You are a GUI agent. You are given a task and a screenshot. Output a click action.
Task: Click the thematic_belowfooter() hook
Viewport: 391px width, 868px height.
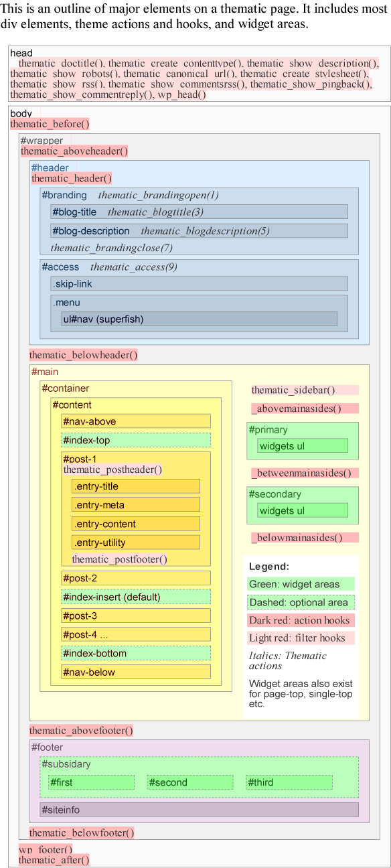[82, 833]
